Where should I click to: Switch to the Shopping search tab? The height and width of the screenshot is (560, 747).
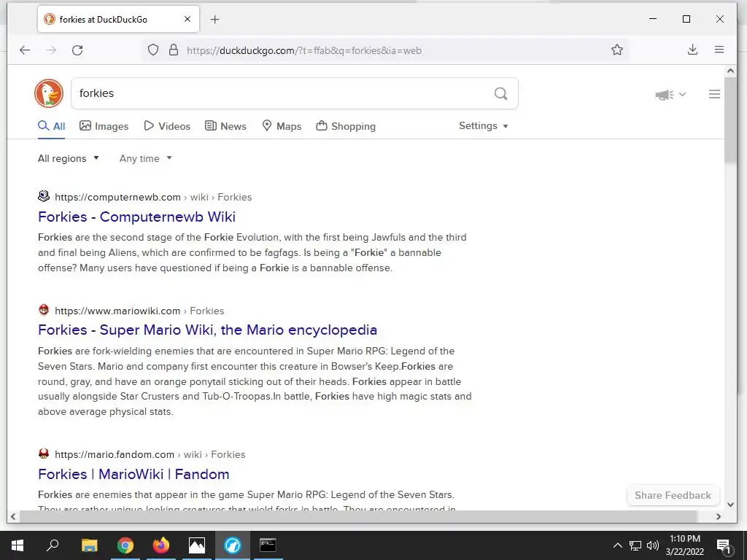[x=346, y=126]
